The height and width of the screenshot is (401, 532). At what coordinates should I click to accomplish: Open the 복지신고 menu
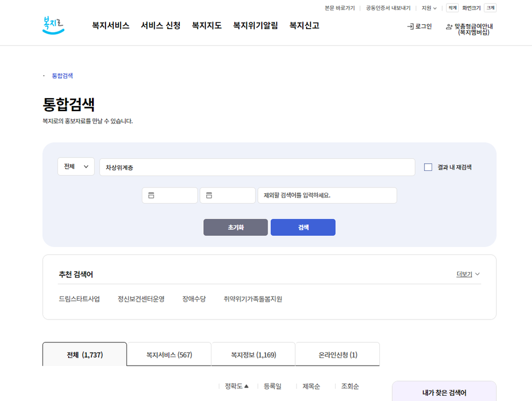304,25
